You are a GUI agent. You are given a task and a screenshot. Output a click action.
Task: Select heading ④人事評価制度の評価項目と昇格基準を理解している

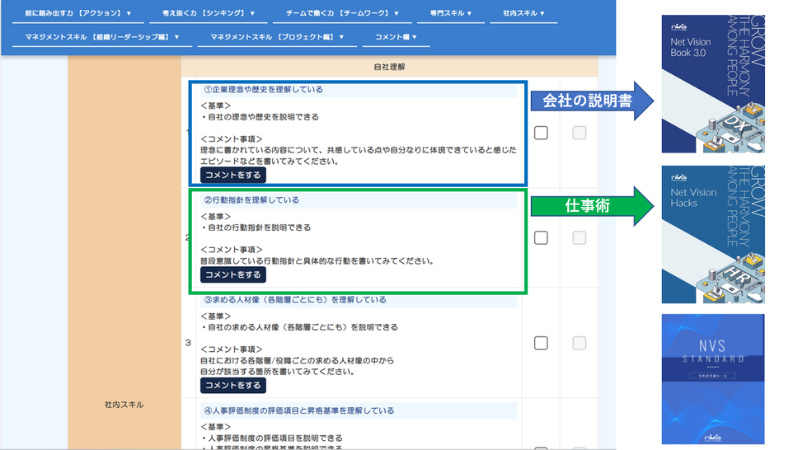tap(299, 411)
